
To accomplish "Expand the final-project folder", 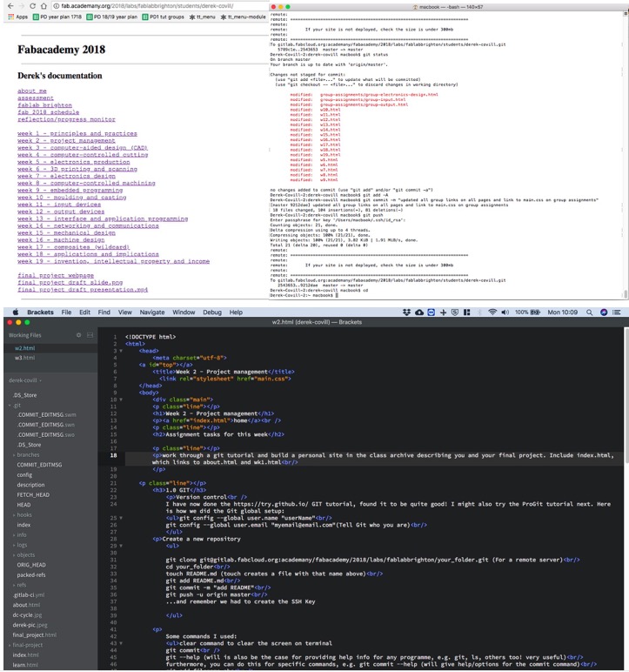I will [10, 645].
